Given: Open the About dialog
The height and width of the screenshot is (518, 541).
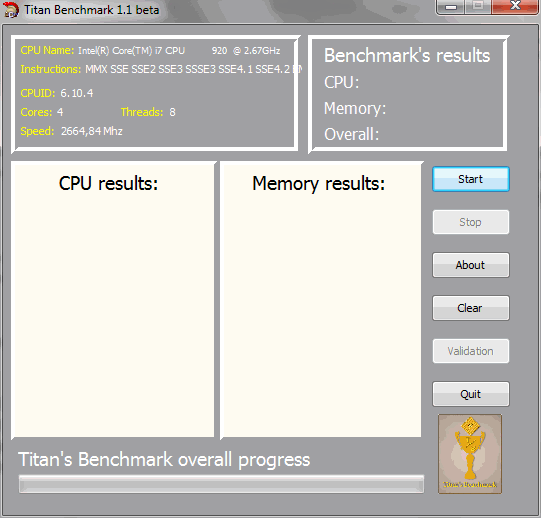Looking at the screenshot, I should coord(471,265).
